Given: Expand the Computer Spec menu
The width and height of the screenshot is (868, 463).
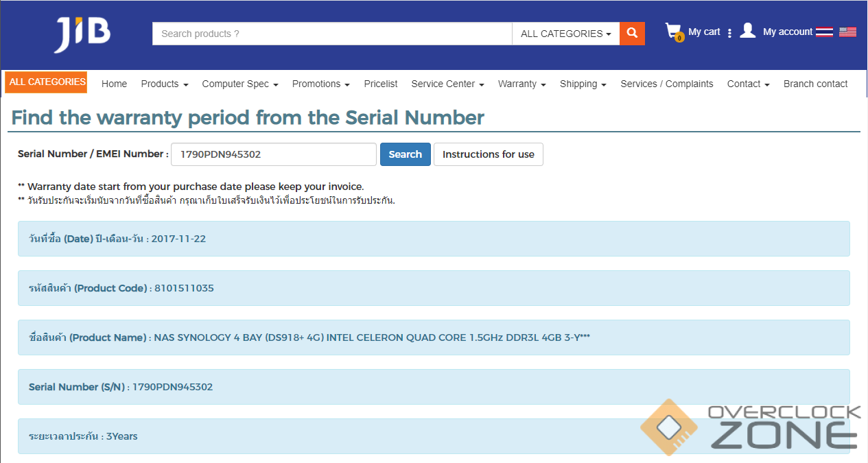Looking at the screenshot, I should pyautogui.click(x=240, y=84).
